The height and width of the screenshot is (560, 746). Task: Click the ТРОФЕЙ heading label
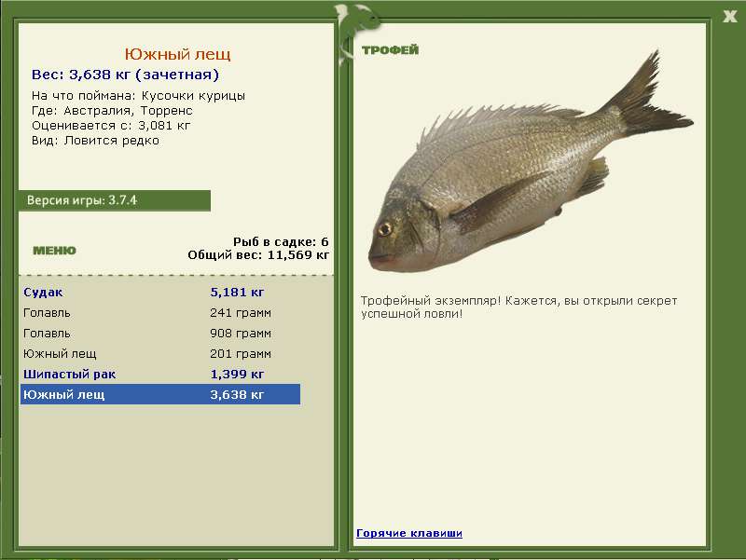coord(390,50)
